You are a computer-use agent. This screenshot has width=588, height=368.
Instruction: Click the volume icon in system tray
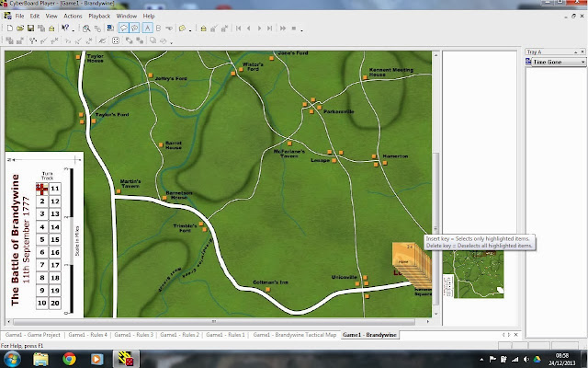(x=526, y=360)
